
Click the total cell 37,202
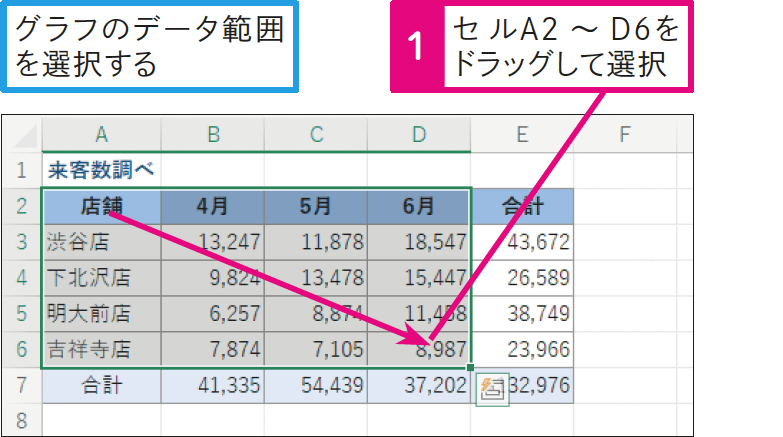pyautogui.click(x=419, y=386)
